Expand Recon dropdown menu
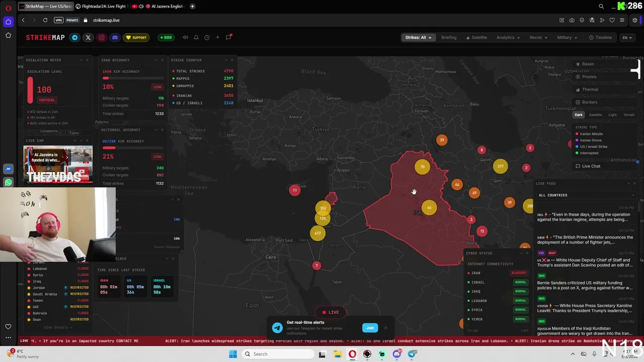The width and height of the screenshot is (644, 362). [x=538, y=37]
